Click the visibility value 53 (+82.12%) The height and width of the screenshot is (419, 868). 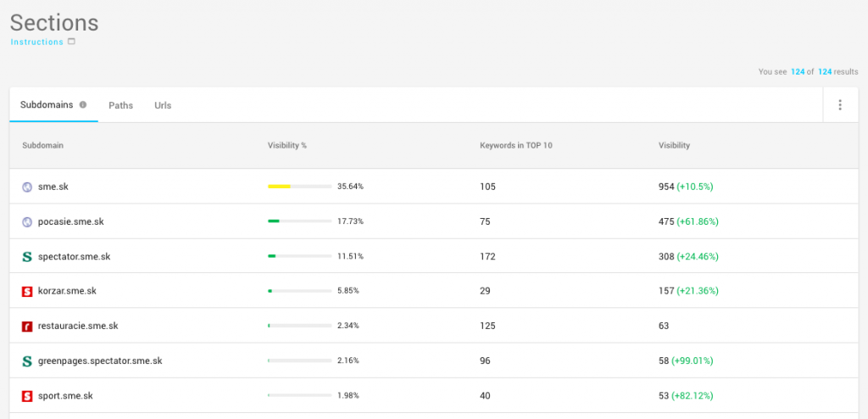tap(686, 396)
